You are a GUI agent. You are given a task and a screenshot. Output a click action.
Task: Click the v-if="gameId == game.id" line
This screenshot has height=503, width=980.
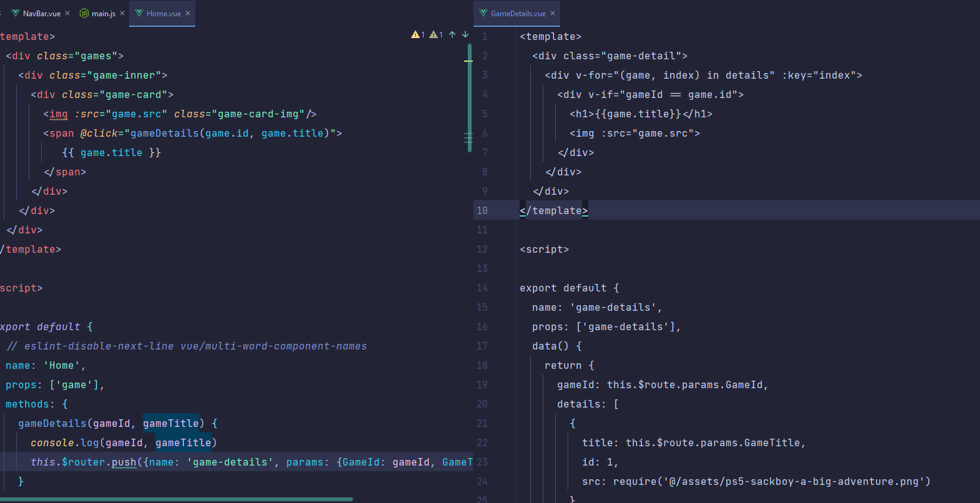(x=651, y=95)
